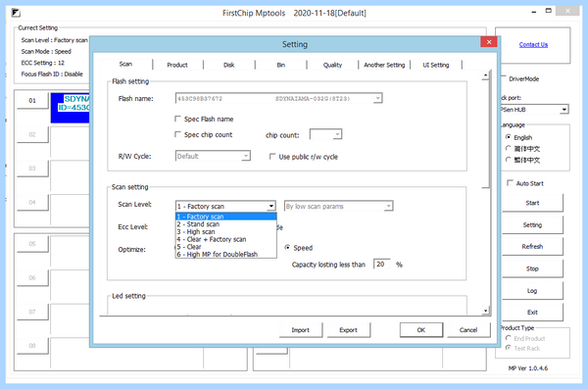Image resolution: width=588 pixels, height=389 pixels.
Task: Click the scroll-down arrow in Setting dialog
Action: [x=486, y=311]
